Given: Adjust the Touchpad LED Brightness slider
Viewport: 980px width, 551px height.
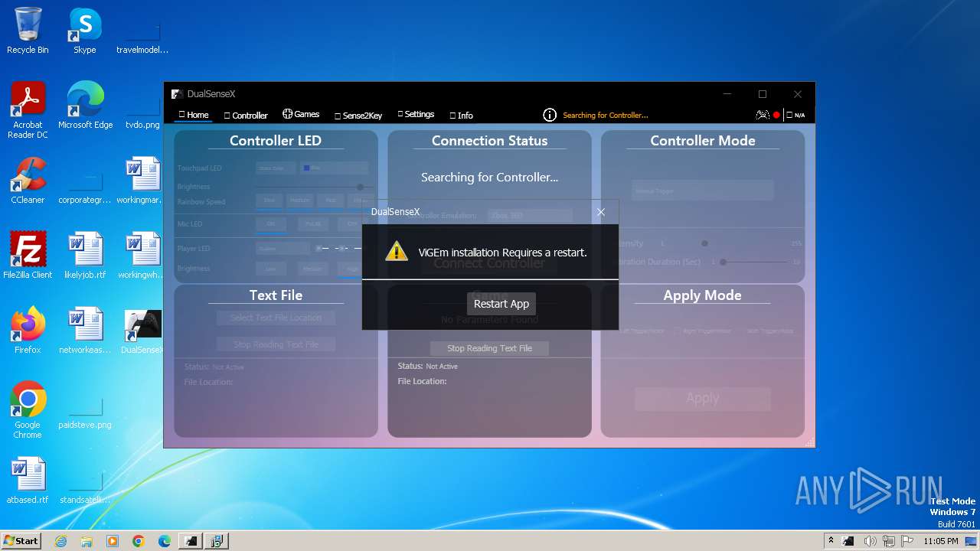Looking at the screenshot, I should [314, 187].
